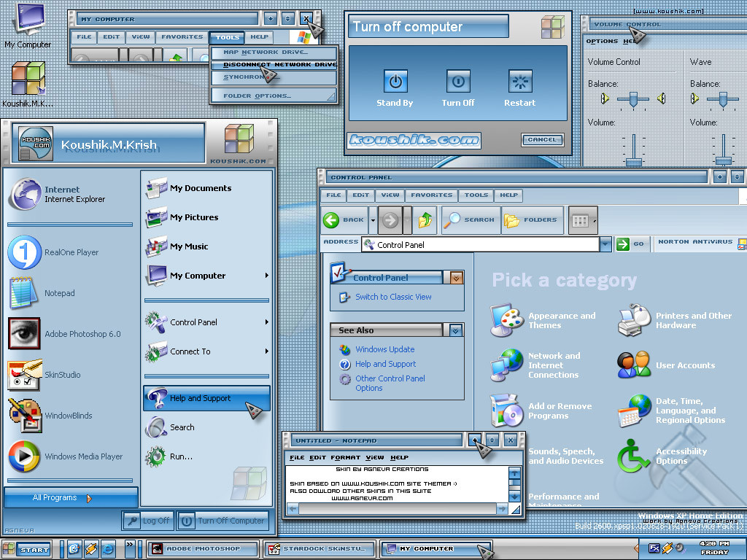Launch Windows Media Player from Start menu
Viewport: 747px width, 560px height.
click(66, 456)
